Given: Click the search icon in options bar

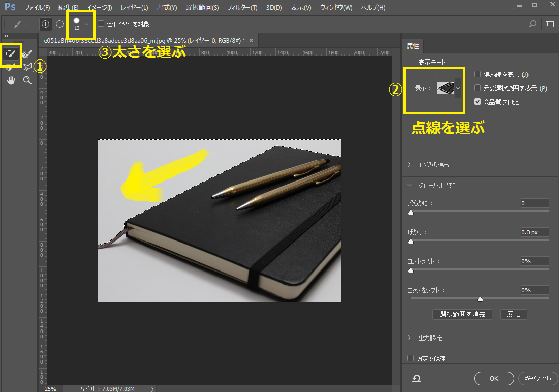Looking at the screenshot, I should coord(532,24).
